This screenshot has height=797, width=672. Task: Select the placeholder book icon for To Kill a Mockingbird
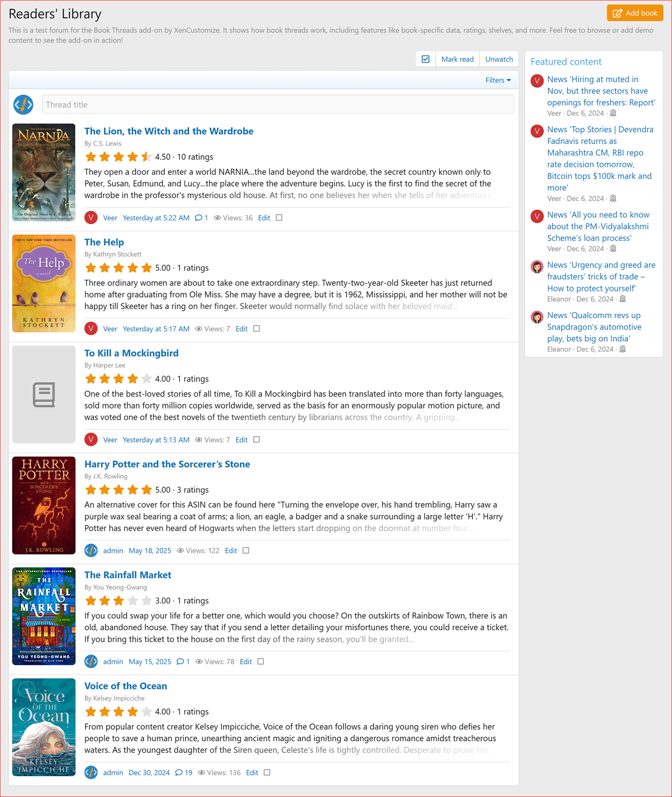(x=44, y=394)
